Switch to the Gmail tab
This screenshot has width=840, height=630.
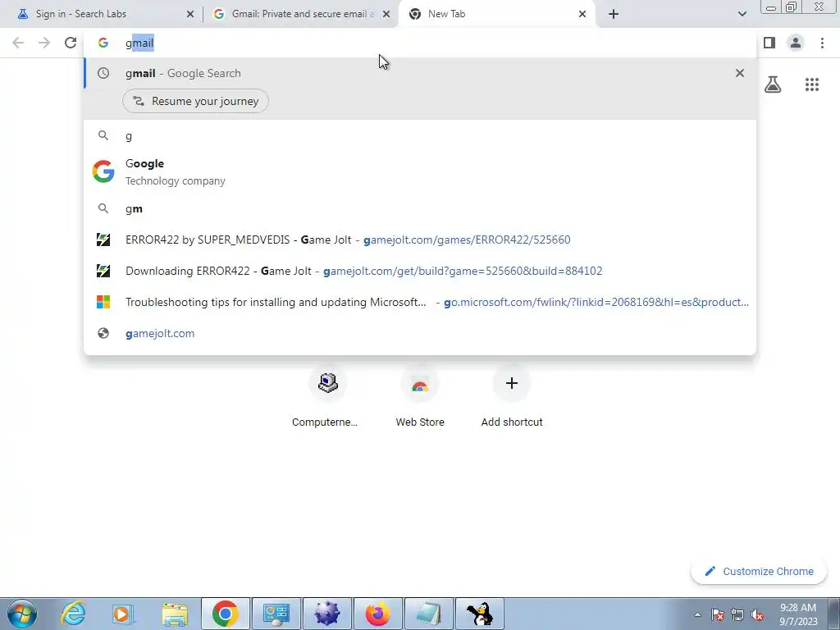coord(302,14)
